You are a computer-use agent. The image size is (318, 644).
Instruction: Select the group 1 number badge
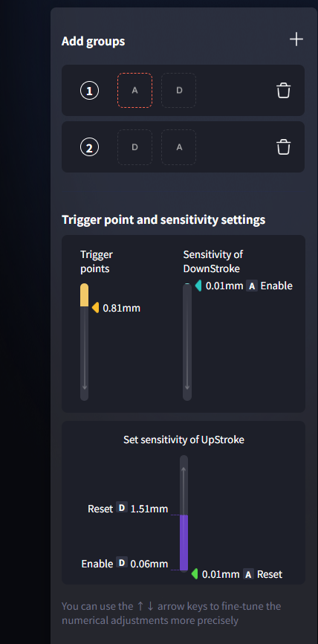[x=89, y=91]
